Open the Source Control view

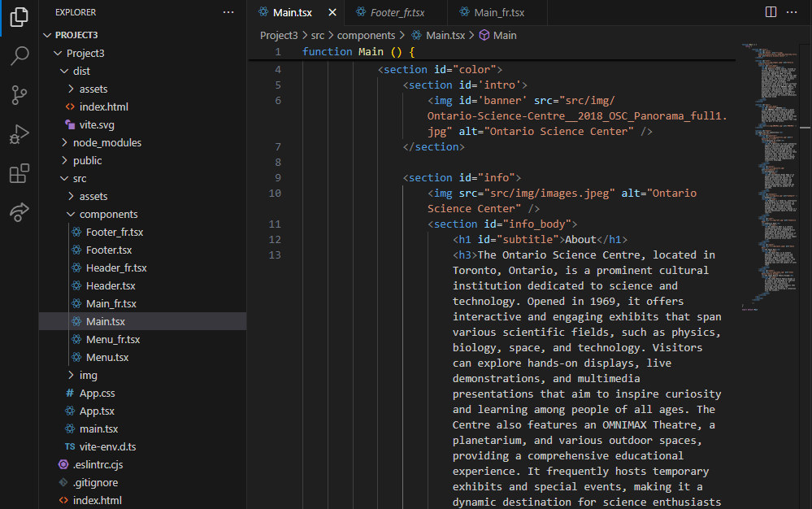pos(19,95)
